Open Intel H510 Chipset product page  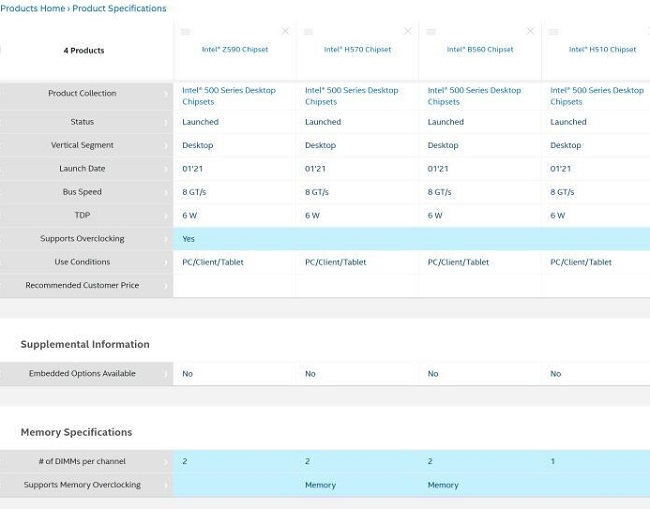click(602, 49)
